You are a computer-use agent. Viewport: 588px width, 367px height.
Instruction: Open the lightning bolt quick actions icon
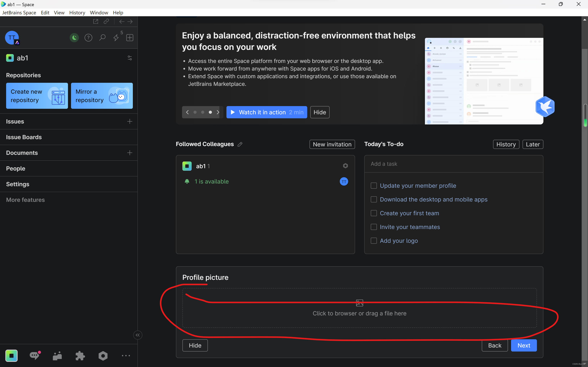click(116, 38)
